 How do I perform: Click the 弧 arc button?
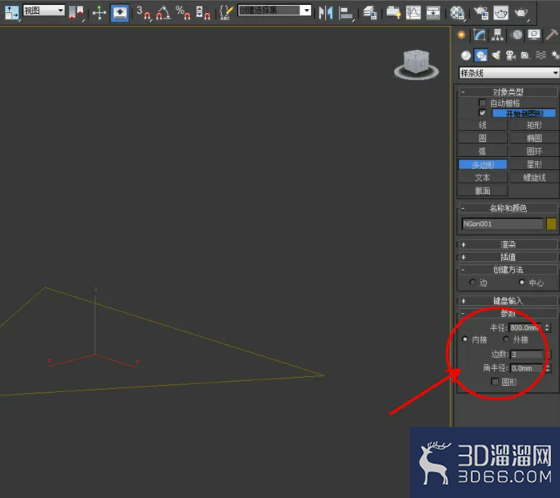482,151
